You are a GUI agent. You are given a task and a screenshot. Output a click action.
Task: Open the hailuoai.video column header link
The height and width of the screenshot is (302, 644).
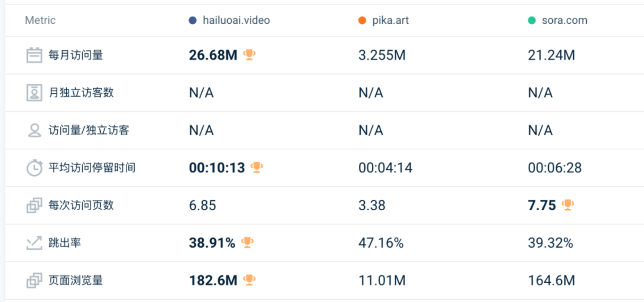click(x=236, y=21)
